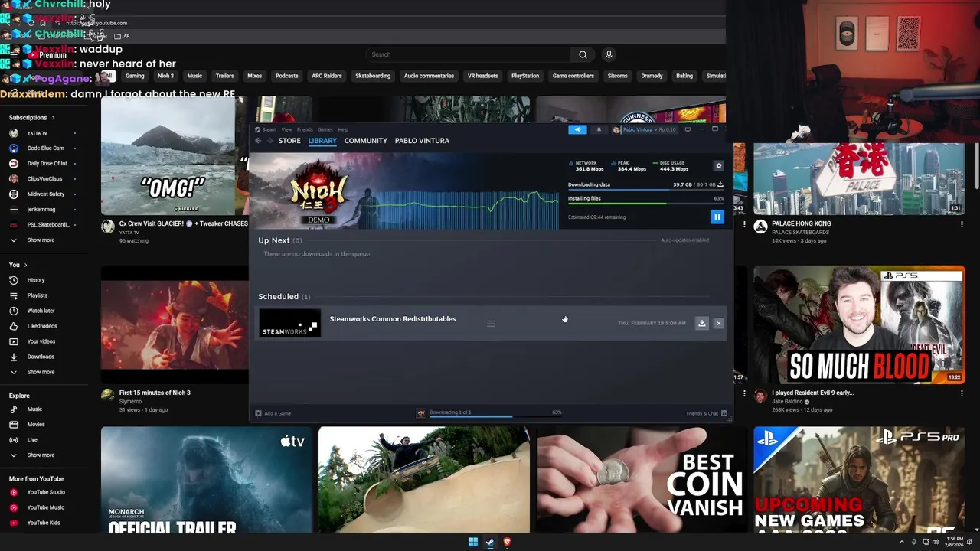Expand Subscriptions section chevron
The width and height of the screenshot is (980, 551).
coord(54,118)
